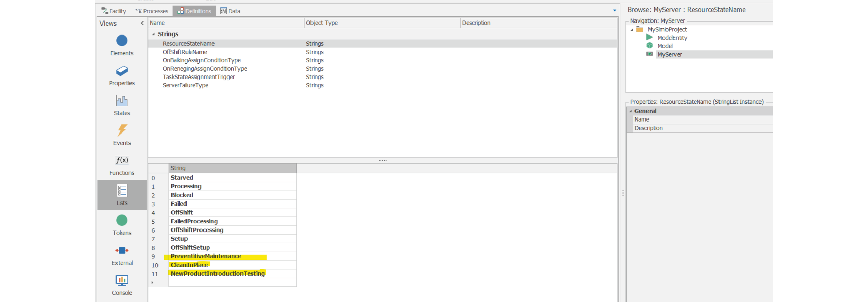Open the Data tab
Image resolution: width=868 pixels, height=302 pixels.
click(x=230, y=11)
